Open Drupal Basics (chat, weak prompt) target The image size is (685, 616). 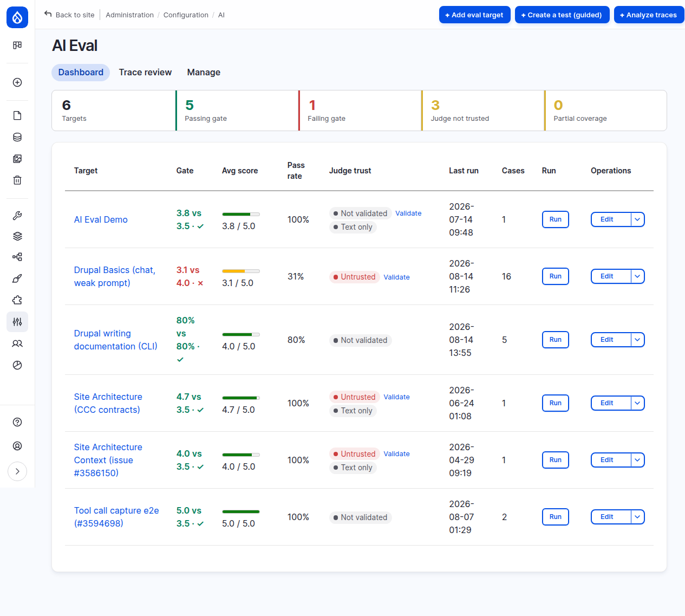pos(115,276)
